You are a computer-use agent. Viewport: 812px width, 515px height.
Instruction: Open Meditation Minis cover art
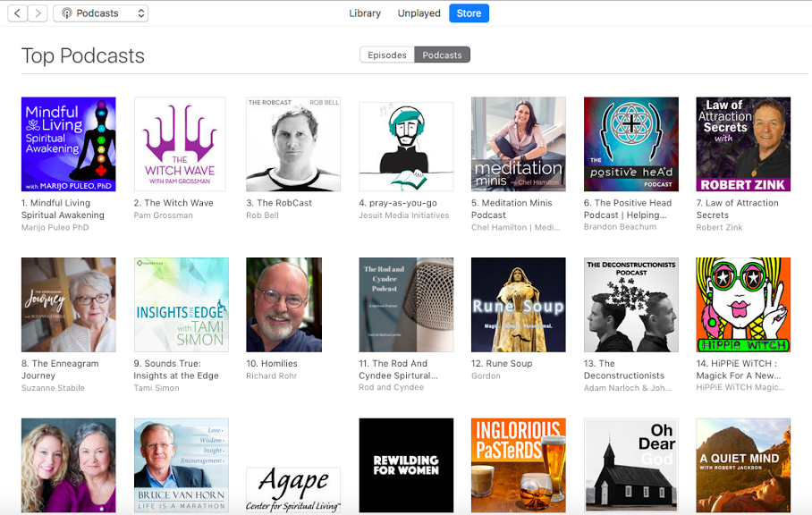click(519, 145)
